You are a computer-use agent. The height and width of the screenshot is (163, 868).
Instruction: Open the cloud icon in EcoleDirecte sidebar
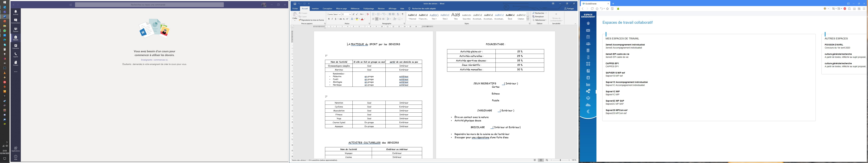click(x=588, y=105)
